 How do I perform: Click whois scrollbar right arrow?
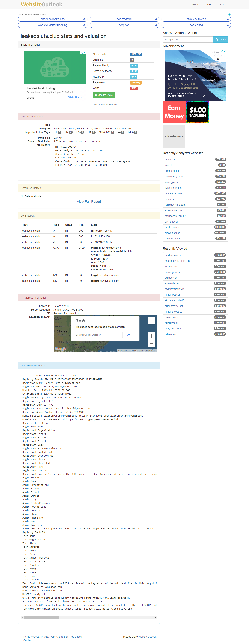pyautogui.click(x=156, y=617)
